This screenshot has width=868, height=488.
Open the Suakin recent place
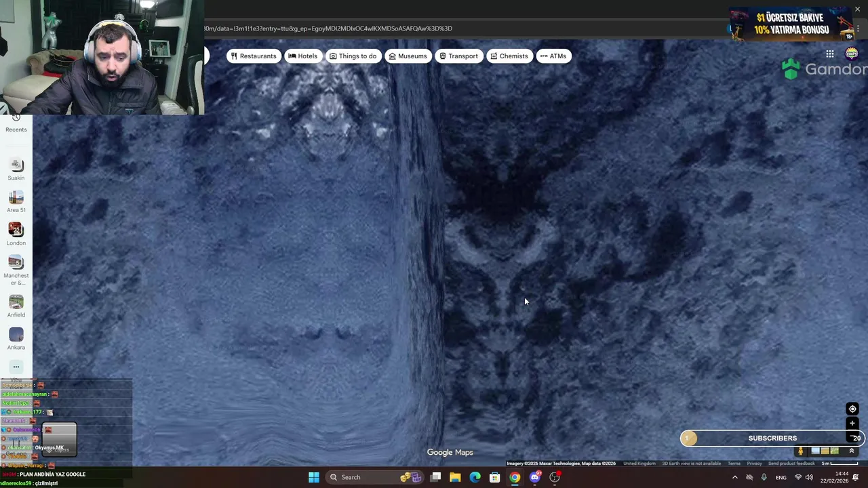tap(16, 169)
